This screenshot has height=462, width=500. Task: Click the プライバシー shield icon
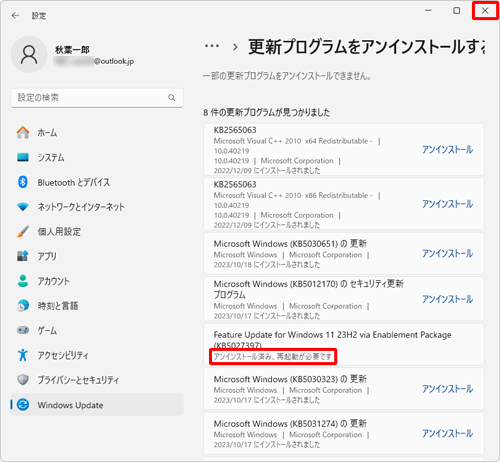click(23, 380)
